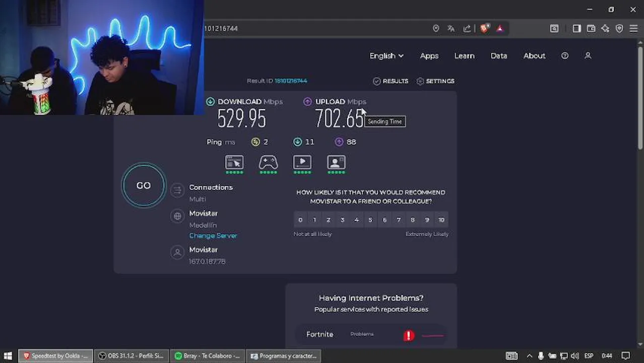Click the share page icon in address bar

click(467, 29)
